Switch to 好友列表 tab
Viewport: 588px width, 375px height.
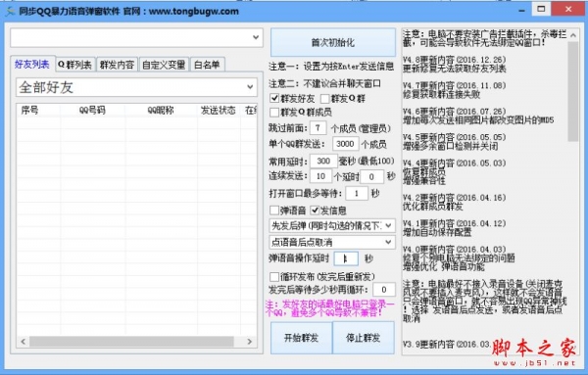[x=32, y=64]
